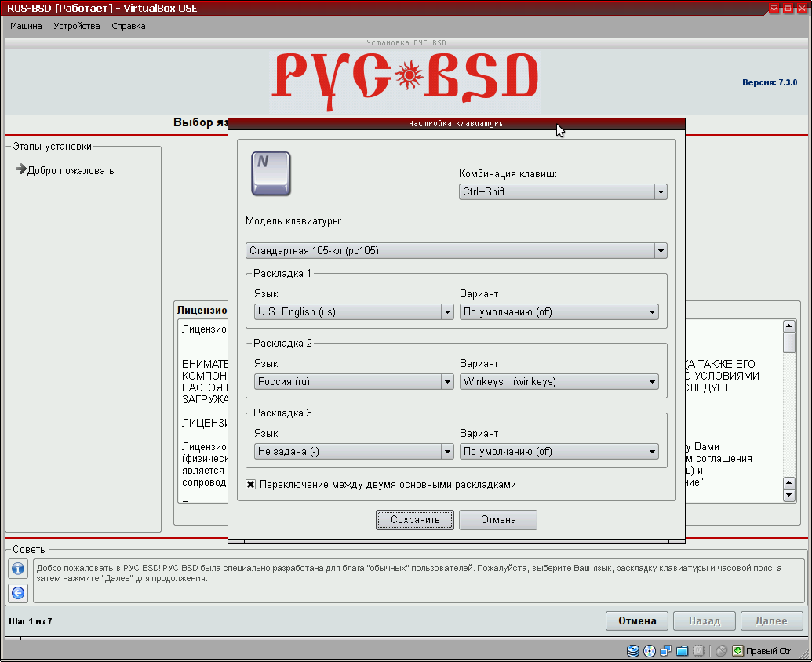Click the shared folders status icon
Image resolution: width=812 pixels, height=662 pixels.
coord(683,650)
